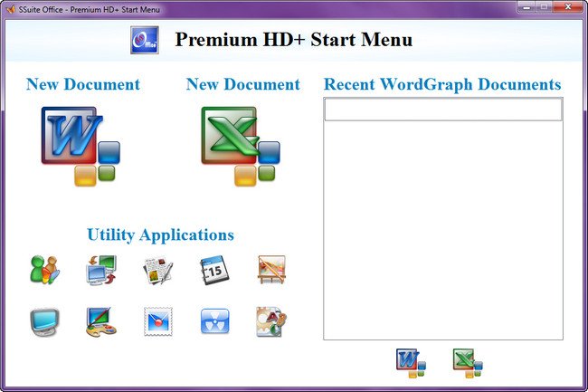This screenshot has width=588, height=392.
Task: Close the Premium HD+ Start Menu window
Action: tap(568, 7)
